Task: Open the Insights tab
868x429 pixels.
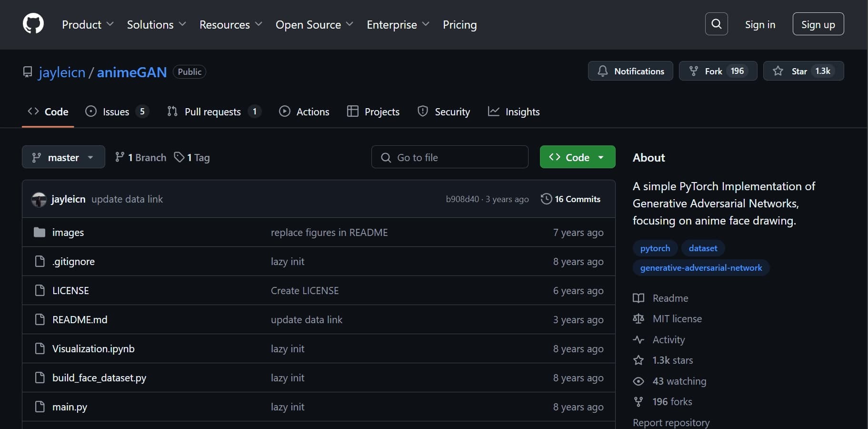Action: 514,112
